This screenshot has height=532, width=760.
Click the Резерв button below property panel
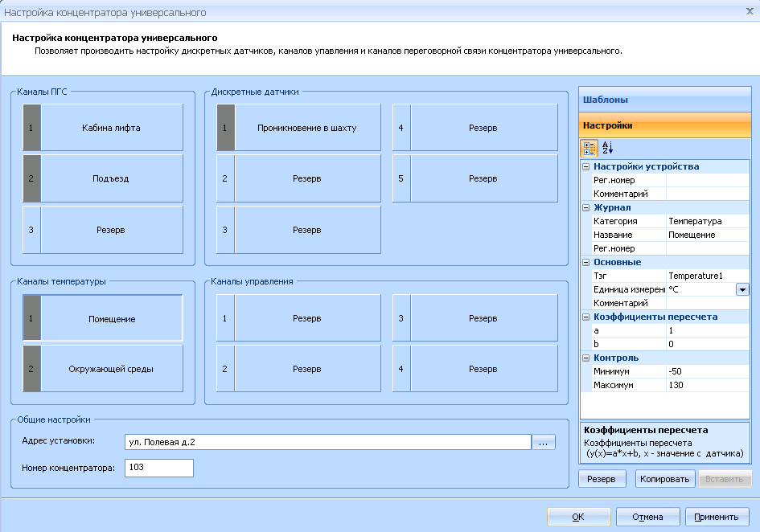[602, 480]
